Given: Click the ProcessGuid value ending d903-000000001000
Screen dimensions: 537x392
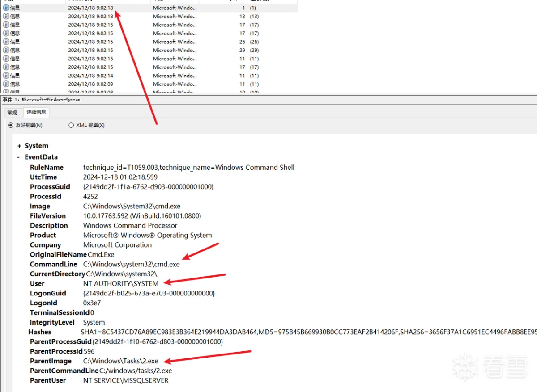Looking at the screenshot, I should 149,187.
